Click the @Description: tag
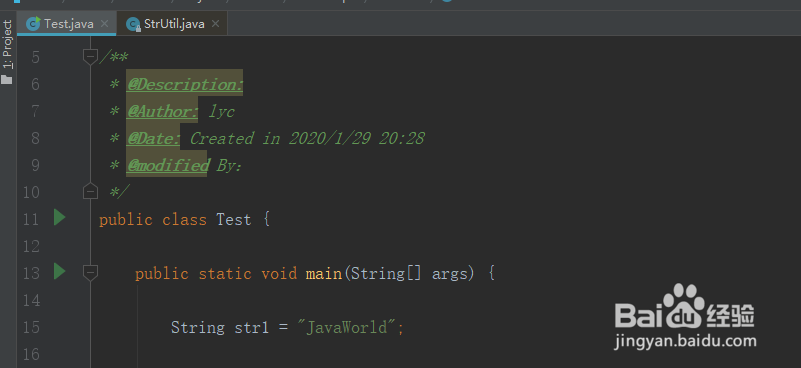The height and width of the screenshot is (368, 801). point(184,84)
